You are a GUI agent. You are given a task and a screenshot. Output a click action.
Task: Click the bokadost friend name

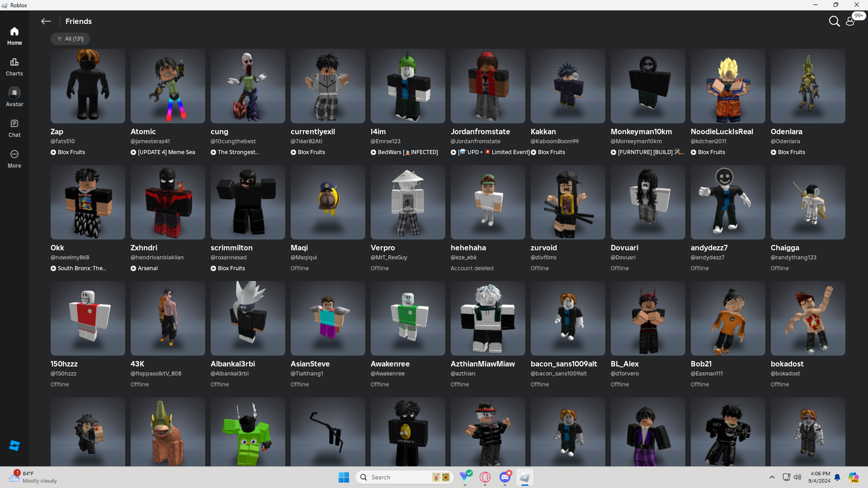[x=787, y=364]
